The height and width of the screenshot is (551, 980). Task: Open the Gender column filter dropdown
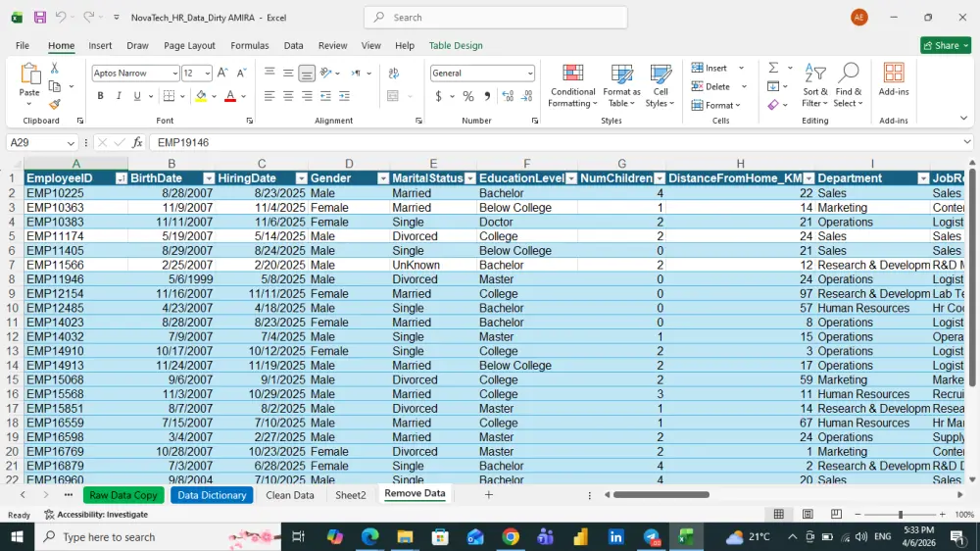point(383,178)
